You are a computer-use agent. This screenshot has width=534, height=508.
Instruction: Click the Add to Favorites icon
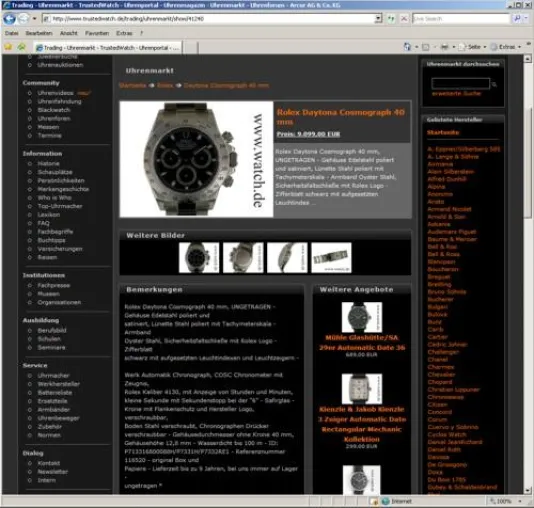(21, 47)
